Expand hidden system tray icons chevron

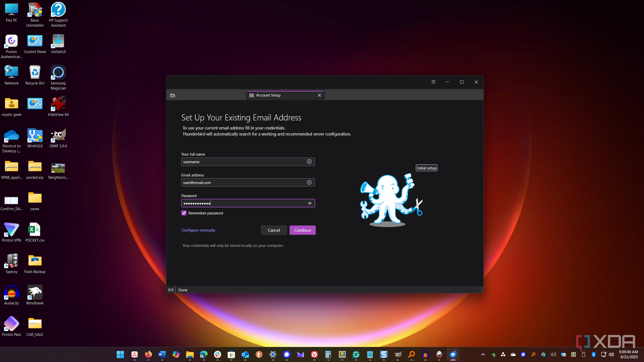click(483, 354)
